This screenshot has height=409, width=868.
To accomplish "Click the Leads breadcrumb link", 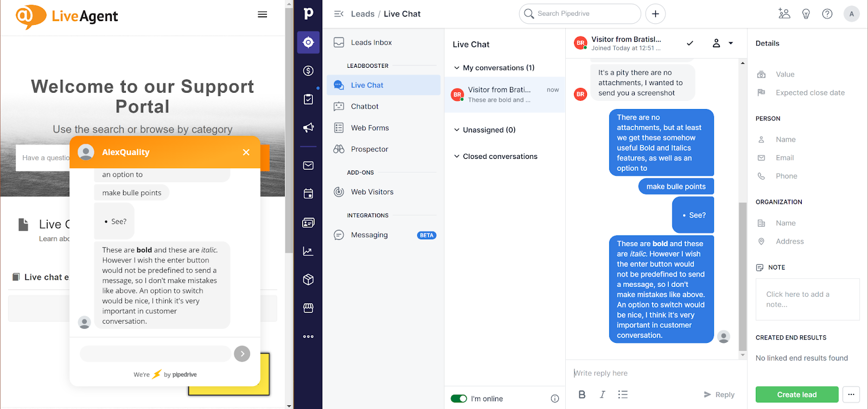I will 362,14.
